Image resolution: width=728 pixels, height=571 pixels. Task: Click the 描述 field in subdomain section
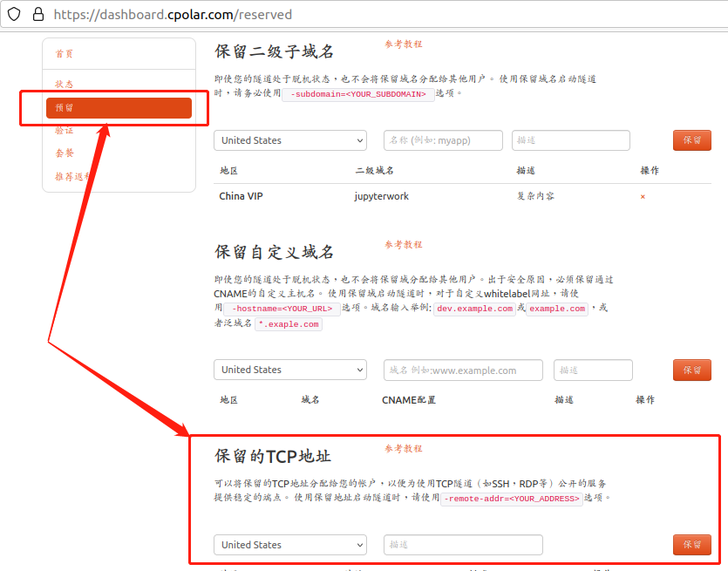(x=570, y=140)
